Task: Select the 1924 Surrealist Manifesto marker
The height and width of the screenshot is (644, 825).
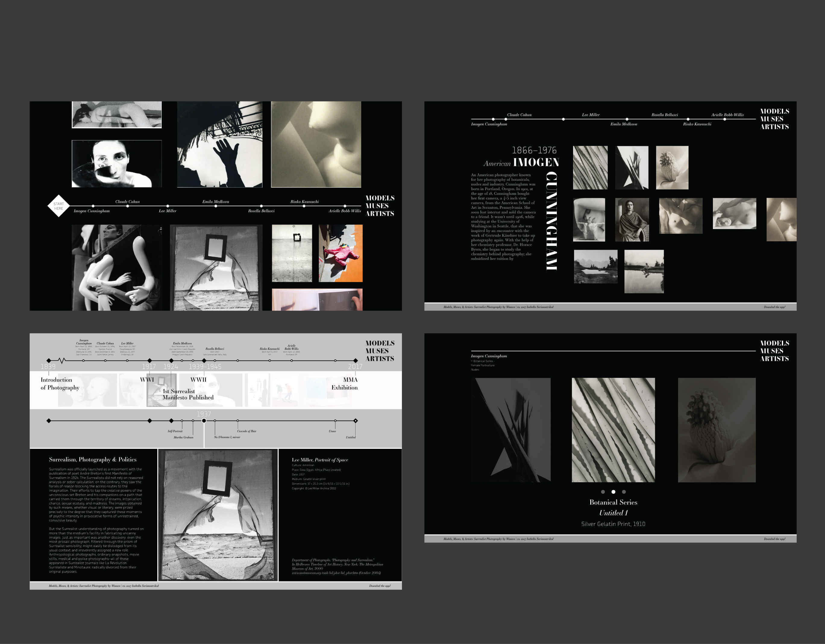Action: pos(171,361)
